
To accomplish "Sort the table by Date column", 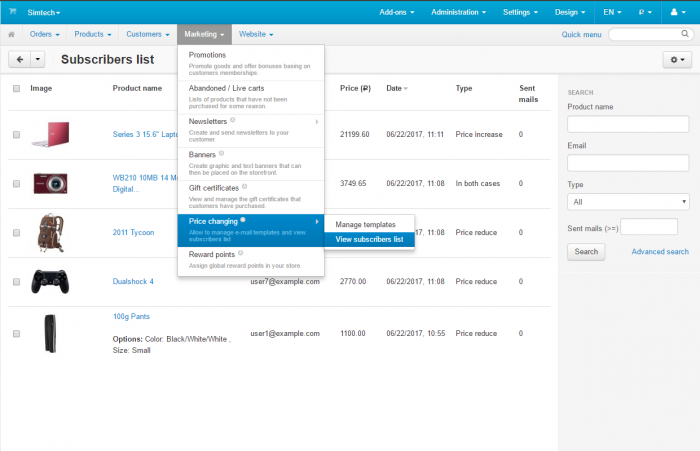I will [397, 88].
